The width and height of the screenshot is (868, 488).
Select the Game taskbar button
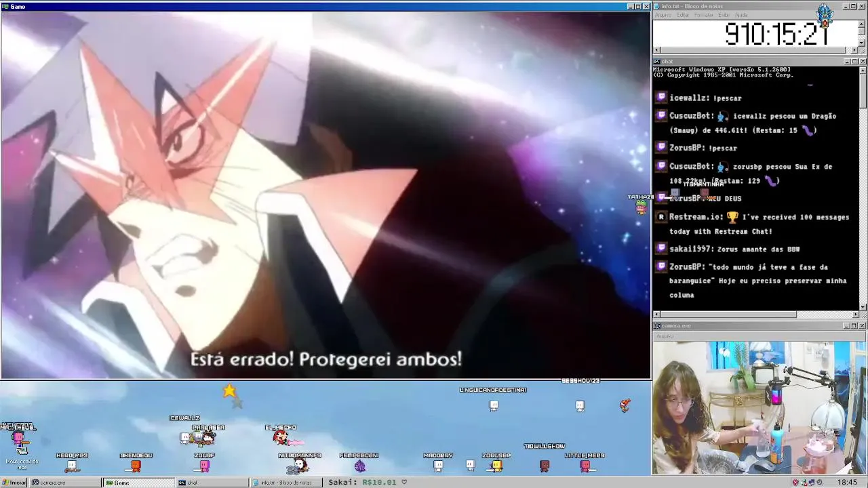coord(138,483)
